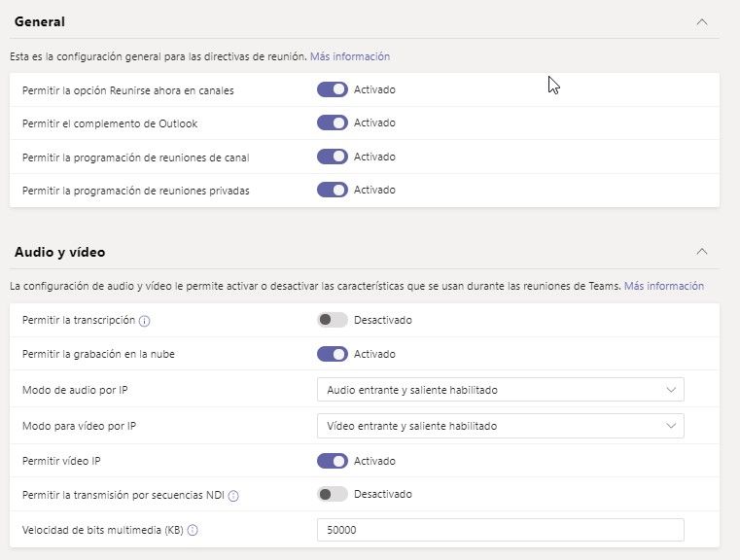Turn off Permitir vídeo IP switch

coord(333,461)
